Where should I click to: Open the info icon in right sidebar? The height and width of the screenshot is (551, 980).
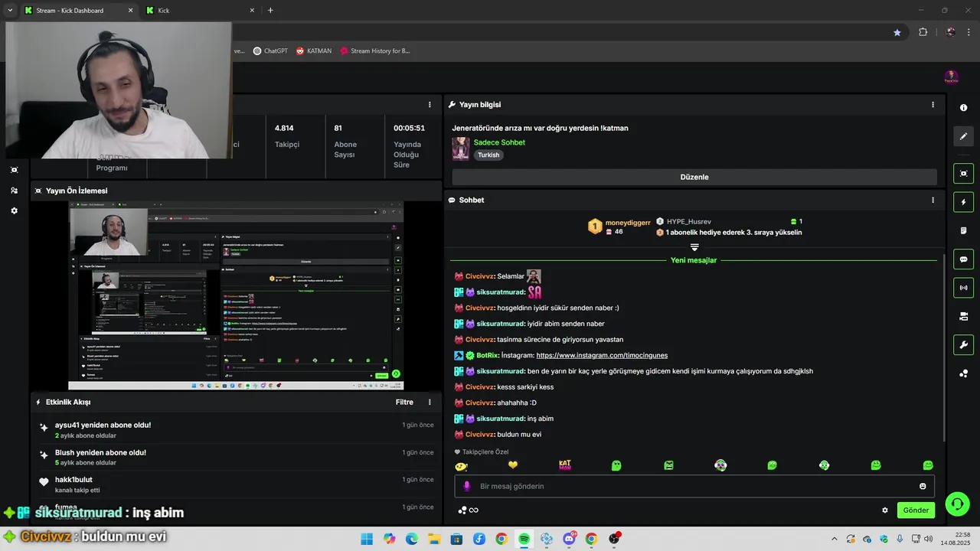[963, 107]
